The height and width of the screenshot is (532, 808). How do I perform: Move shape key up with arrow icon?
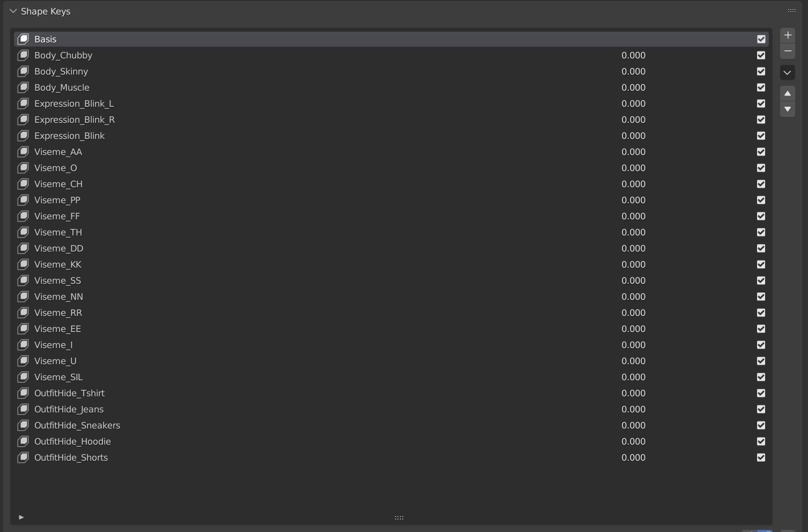point(787,94)
